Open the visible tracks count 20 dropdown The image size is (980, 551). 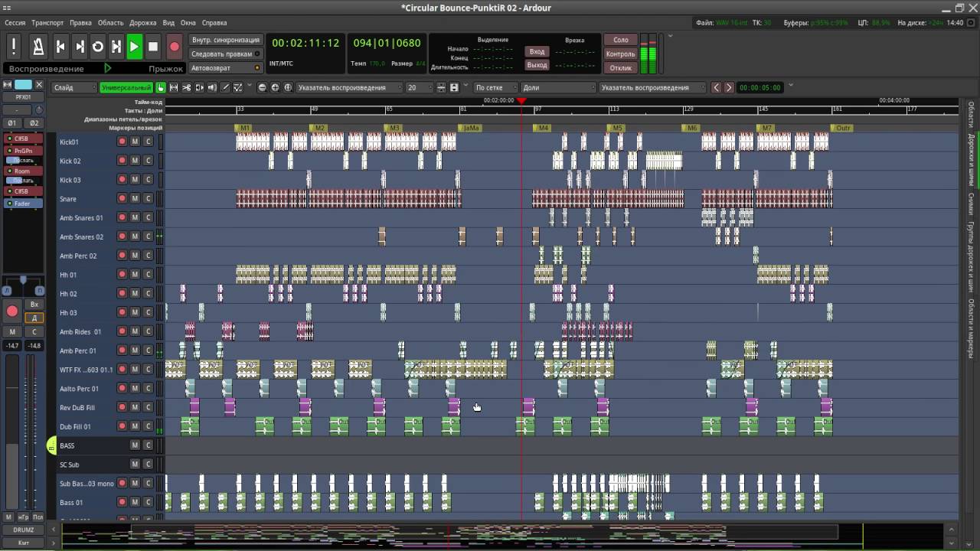click(419, 87)
